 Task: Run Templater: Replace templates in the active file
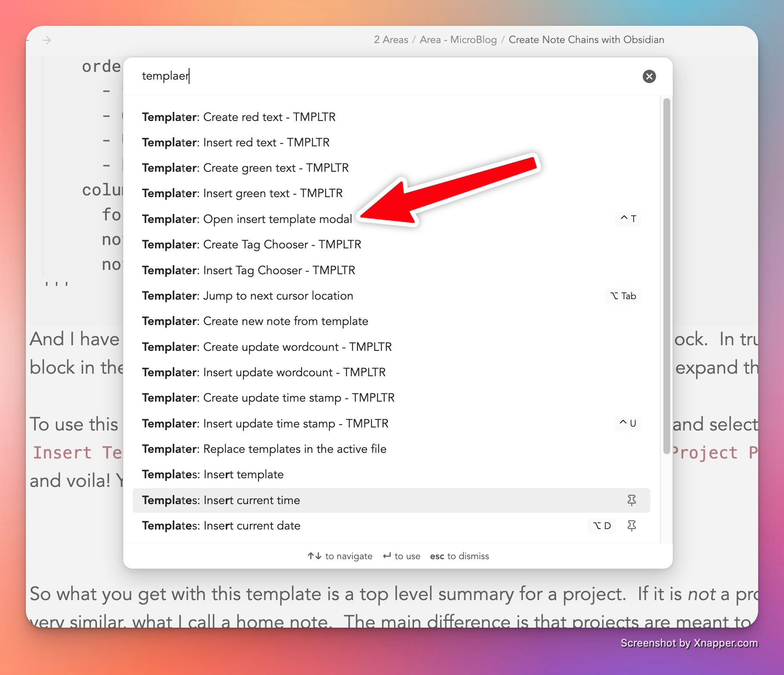point(264,449)
